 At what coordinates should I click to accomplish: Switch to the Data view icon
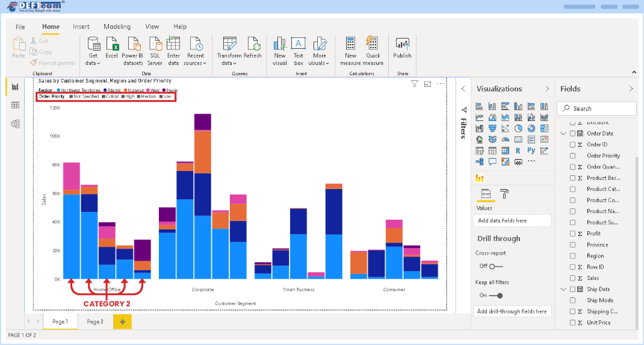(15, 105)
